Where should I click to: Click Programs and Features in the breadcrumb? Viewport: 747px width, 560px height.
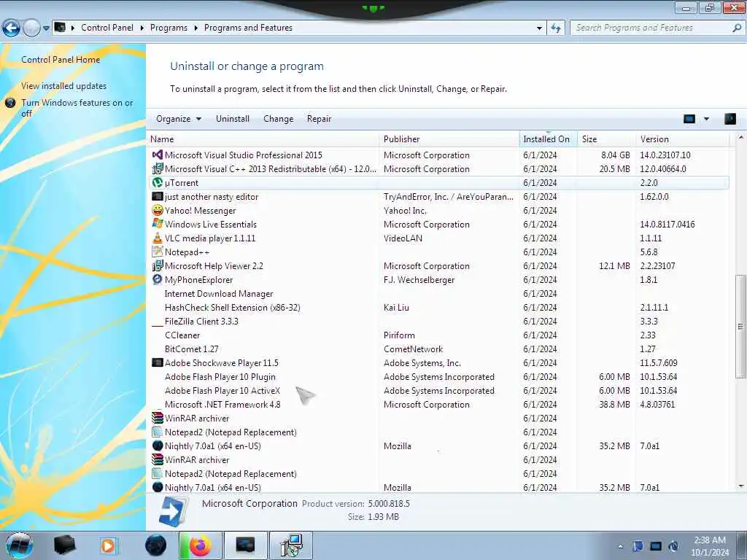(x=248, y=28)
